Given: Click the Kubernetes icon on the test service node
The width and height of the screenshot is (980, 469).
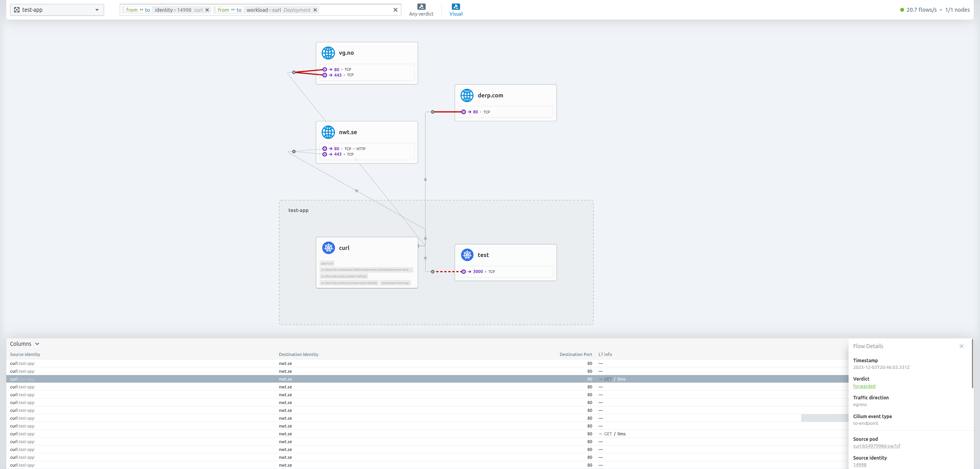Looking at the screenshot, I should [x=468, y=255].
